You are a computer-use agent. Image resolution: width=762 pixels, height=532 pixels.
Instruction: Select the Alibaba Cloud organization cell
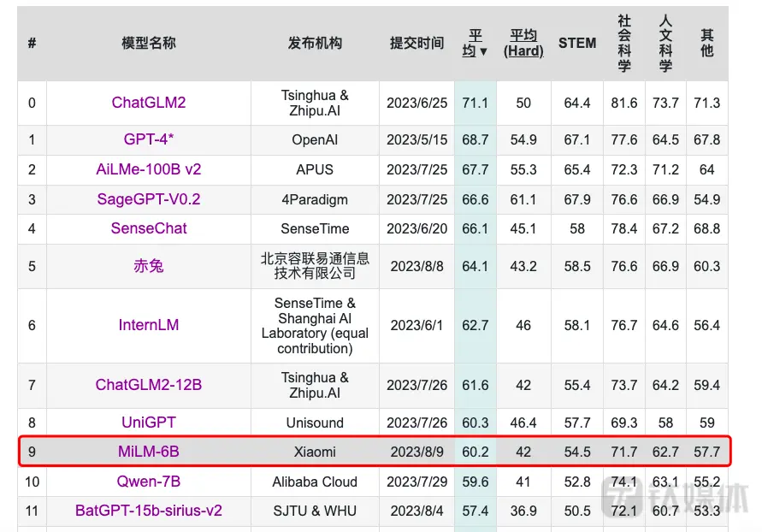315,482
